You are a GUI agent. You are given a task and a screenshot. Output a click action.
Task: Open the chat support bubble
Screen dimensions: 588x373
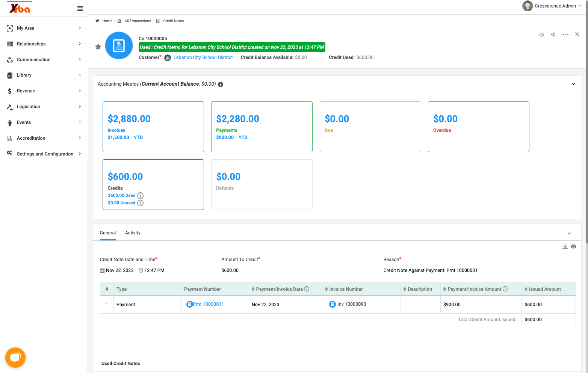(15, 358)
